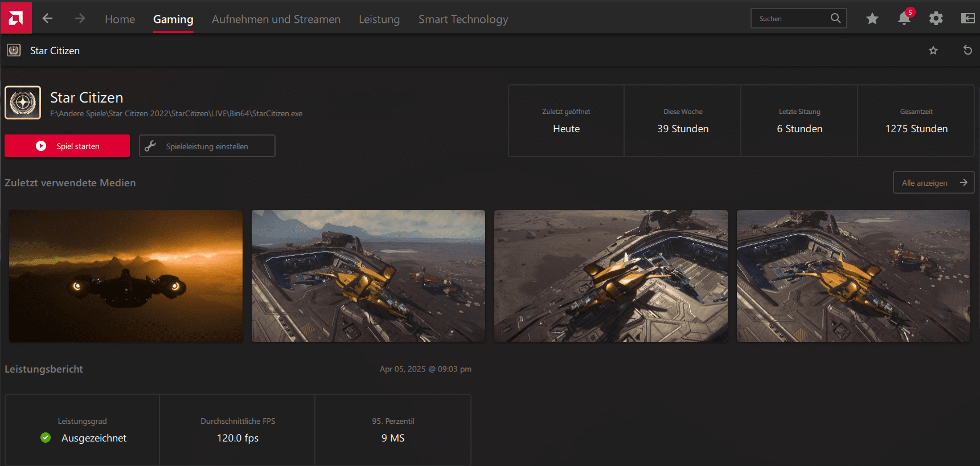Mark Star Citizen as favorite star outline
980x466 pixels.
point(933,51)
